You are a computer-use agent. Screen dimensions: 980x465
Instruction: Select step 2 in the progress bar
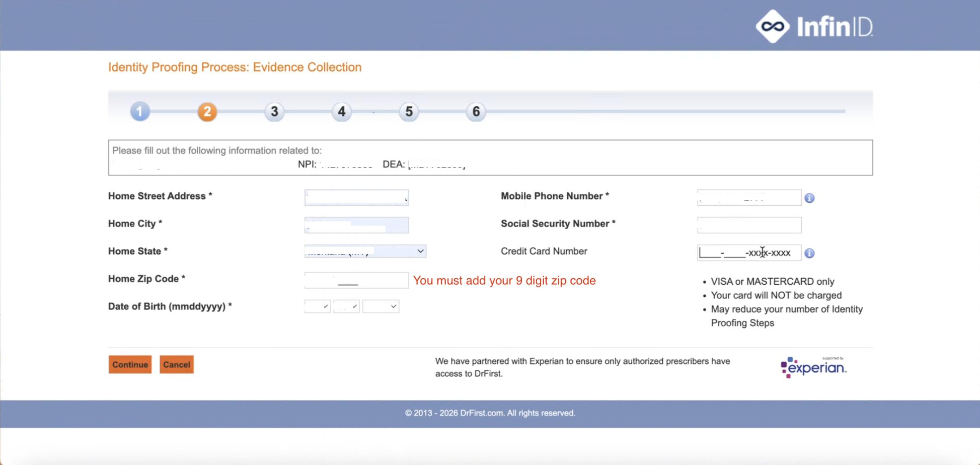click(x=207, y=111)
